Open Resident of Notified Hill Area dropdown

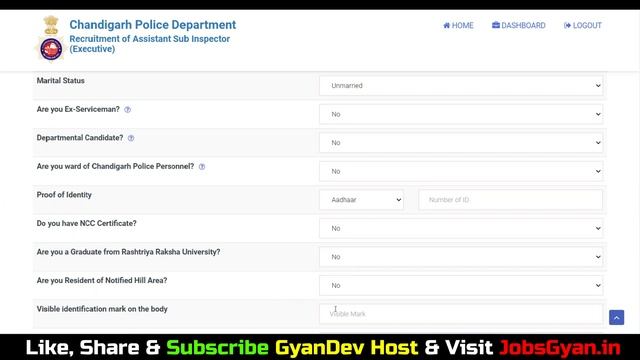click(461, 286)
